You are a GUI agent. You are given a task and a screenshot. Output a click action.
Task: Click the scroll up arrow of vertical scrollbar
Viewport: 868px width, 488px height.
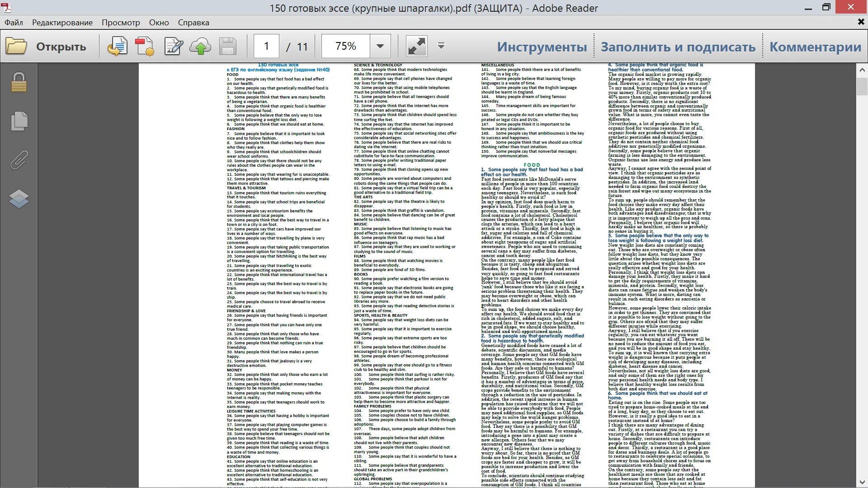coord(862,70)
